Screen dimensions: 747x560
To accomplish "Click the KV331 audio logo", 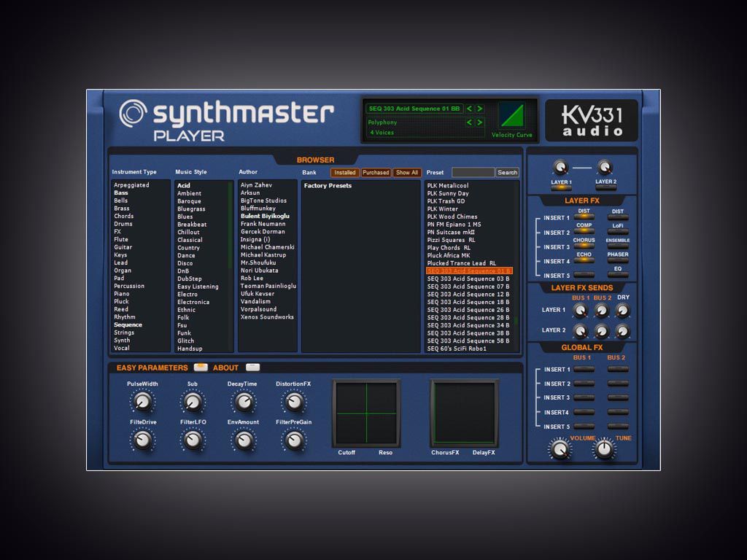I will (592, 120).
